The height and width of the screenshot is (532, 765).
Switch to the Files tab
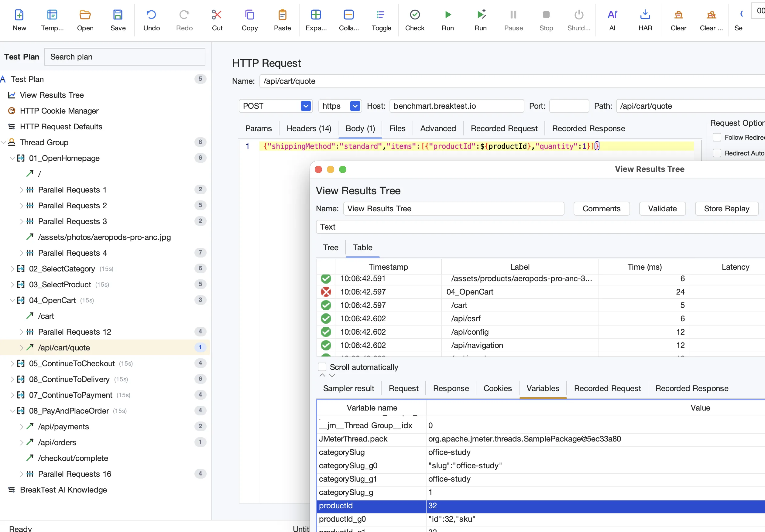click(x=397, y=128)
